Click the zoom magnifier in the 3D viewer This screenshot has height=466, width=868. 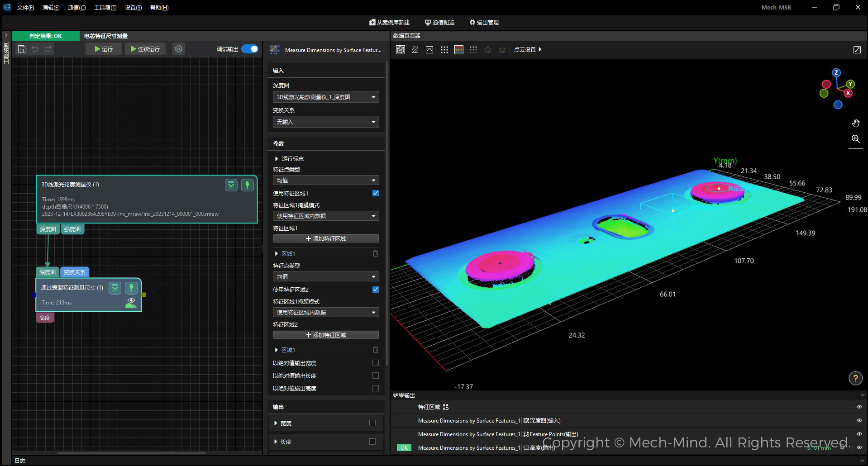(855, 139)
